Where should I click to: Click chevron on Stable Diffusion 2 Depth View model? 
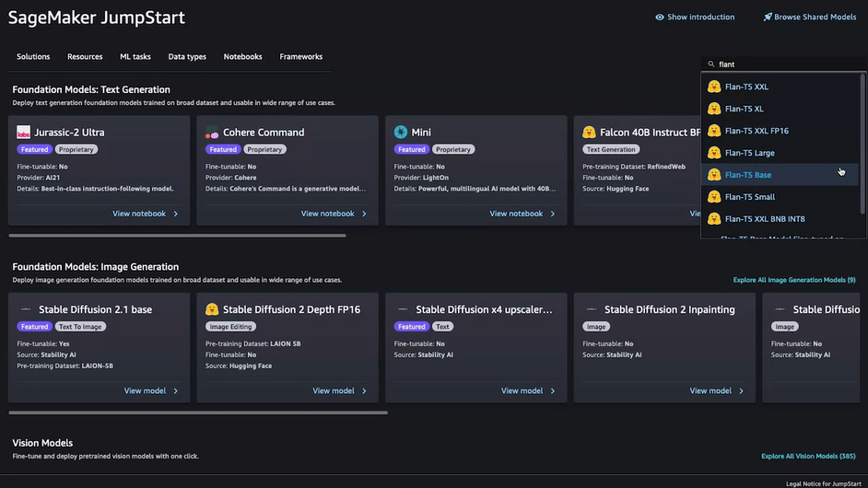pos(364,390)
